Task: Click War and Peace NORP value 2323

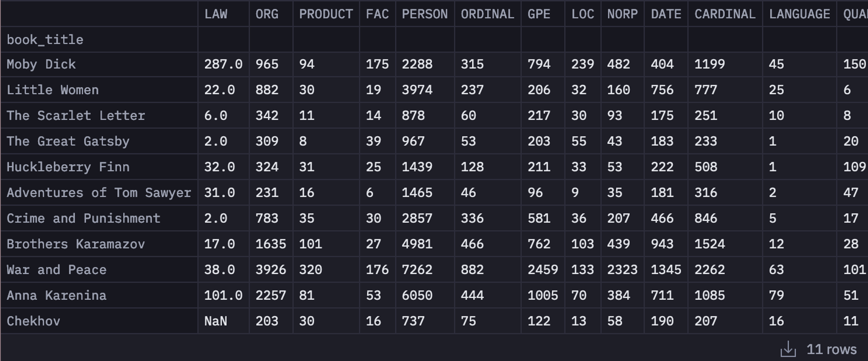Action: point(622,269)
